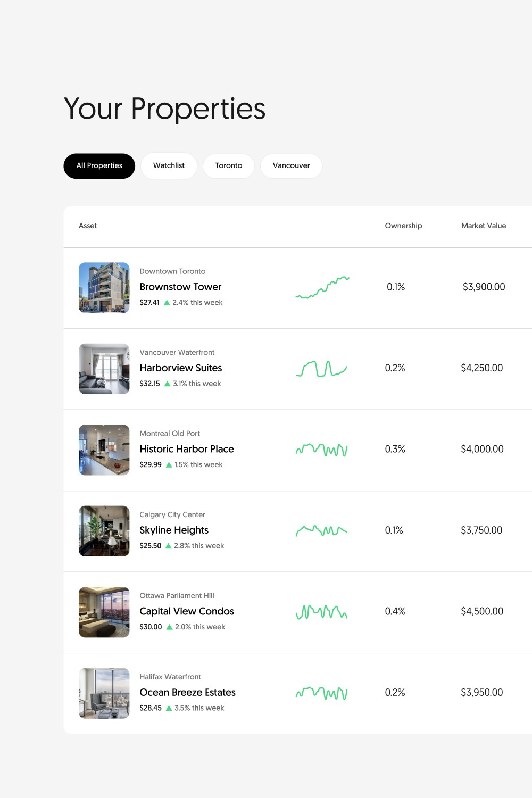The image size is (532, 798).
Task: Sort by the Ownership column header
Action: coord(403,226)
